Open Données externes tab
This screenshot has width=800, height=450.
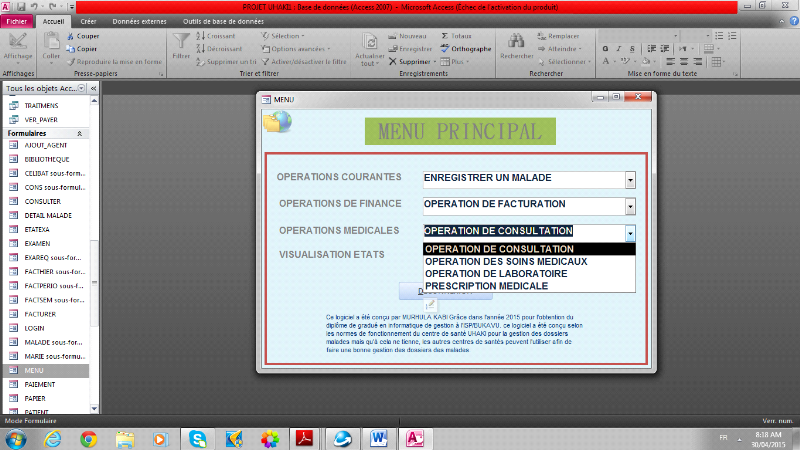(x=139, y=21)
